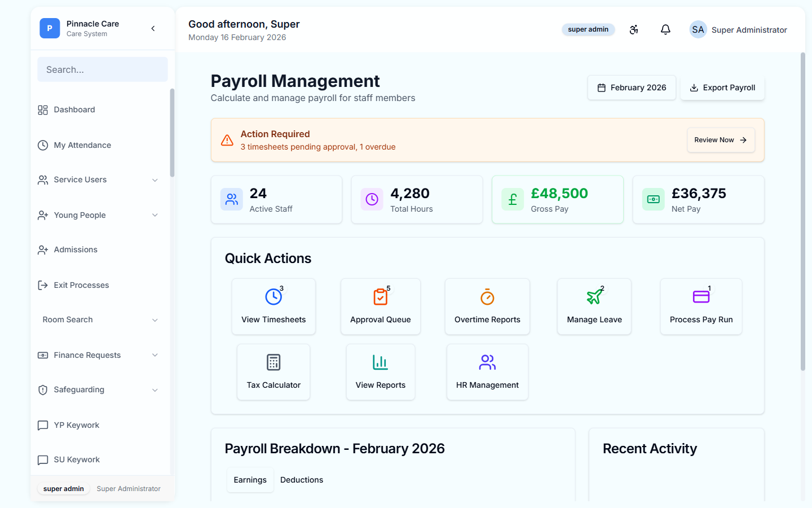Click Export Payroll
Screen dimensions: 812x508
(722, 87)
